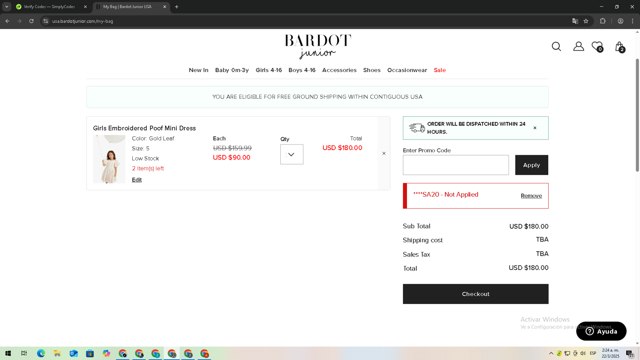Open a new browser tab

click(x=176, y=7)
